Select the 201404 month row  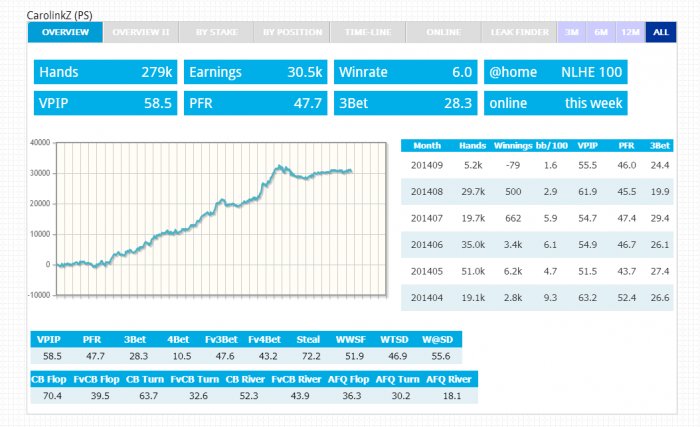click(537, 297)
